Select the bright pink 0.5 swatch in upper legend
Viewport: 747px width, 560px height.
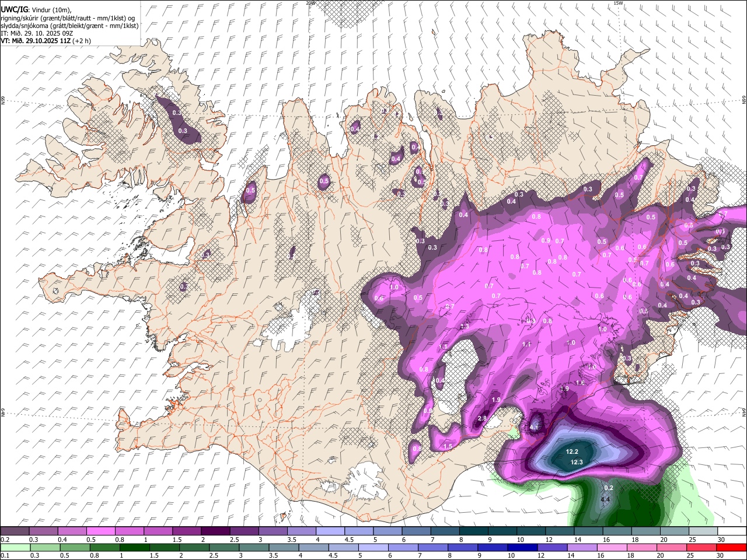[x=100, y=531]
